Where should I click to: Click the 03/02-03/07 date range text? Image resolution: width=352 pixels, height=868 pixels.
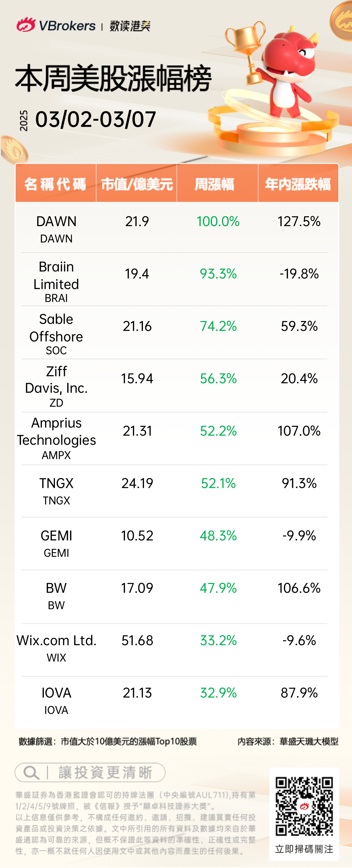tap(95, 120)
